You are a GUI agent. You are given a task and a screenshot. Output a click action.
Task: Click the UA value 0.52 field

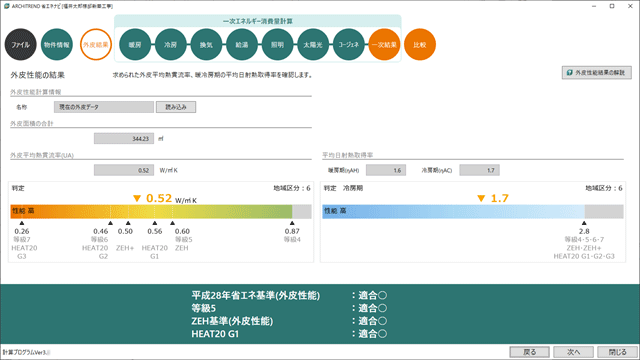coord(124,170)
